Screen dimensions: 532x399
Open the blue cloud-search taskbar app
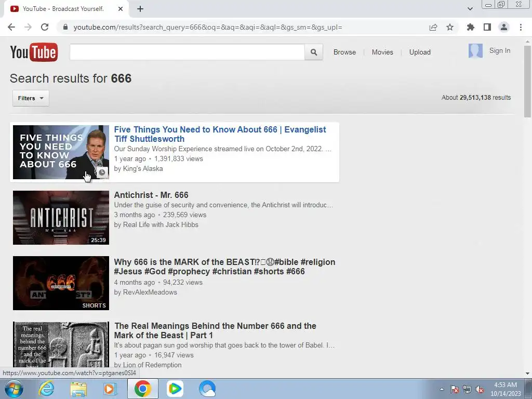point(207,389)
